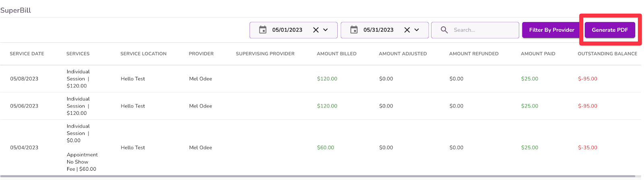Click the Generate PDF button
Image resolution: width=644 pixels, height=180 pixels.
pos(610,30)
